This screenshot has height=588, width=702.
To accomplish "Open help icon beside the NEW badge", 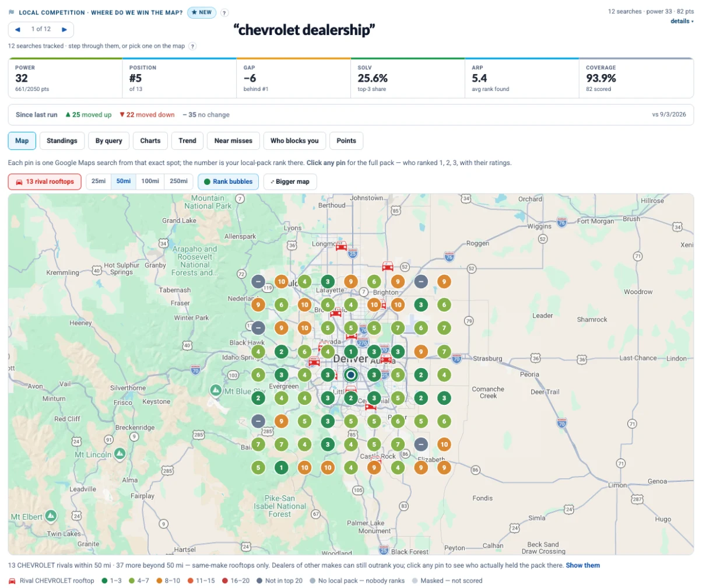I will tap(225, 13).
